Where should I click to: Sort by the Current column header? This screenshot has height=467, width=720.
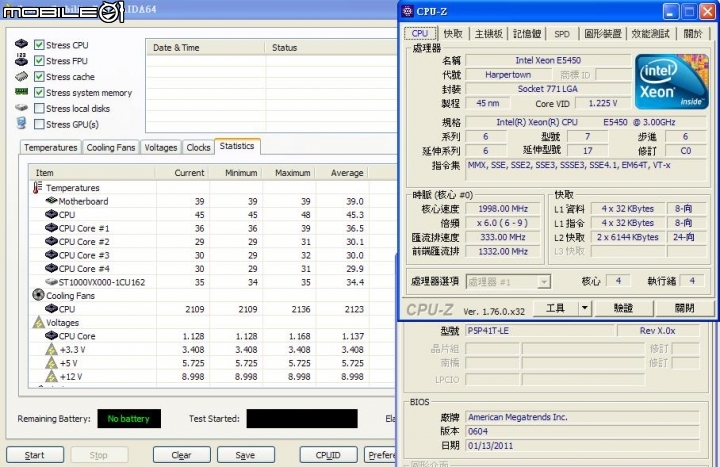pyautogui.click(x=182, y=173)
